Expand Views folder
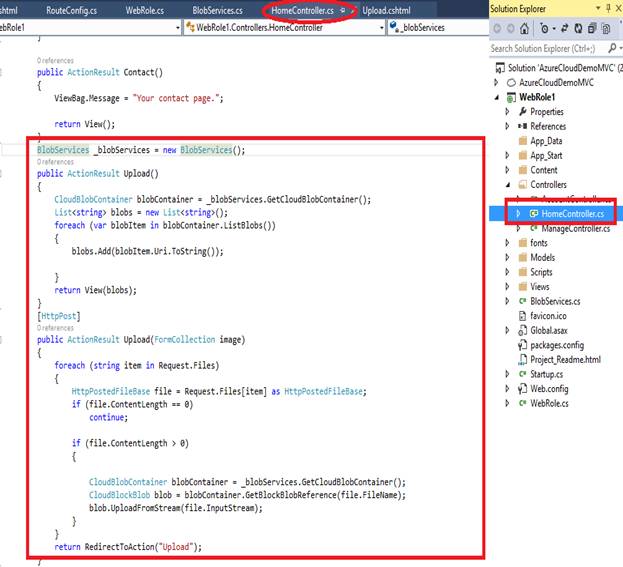The height and width of the screenshot is (567, 623). point(507,286)
